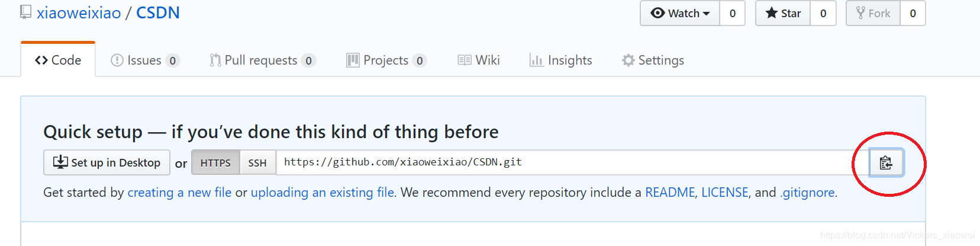The image size is (980, 246).
Task: Go to Pull requests tab
Action: (x=263, y=60)
